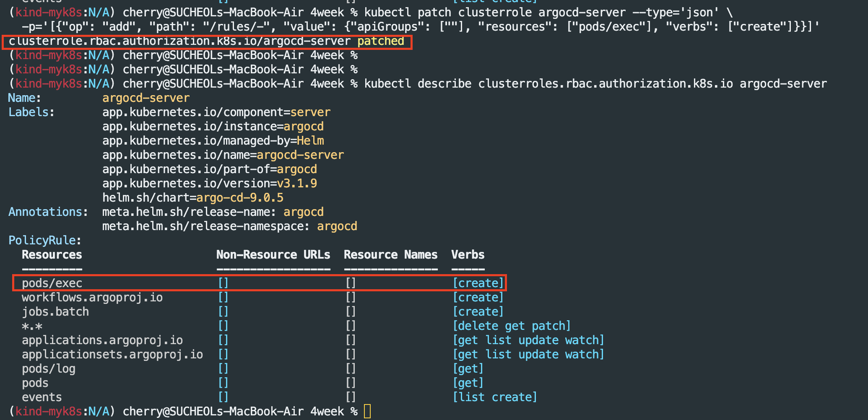Click annotation 'meta.helm.sh/release-namespace: argocd'
The height and width of the screenshot is (420, 868).
[x=230, y=226]
